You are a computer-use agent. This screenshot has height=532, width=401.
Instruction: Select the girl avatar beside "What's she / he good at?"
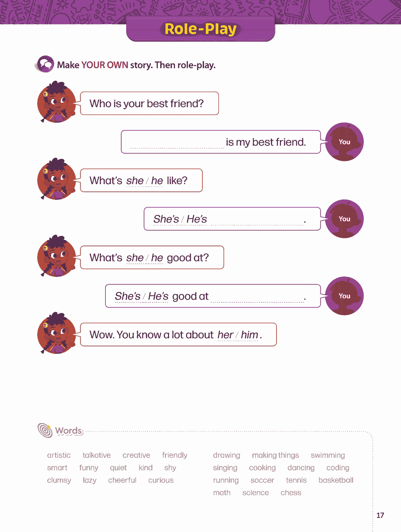tap(56, 257)
